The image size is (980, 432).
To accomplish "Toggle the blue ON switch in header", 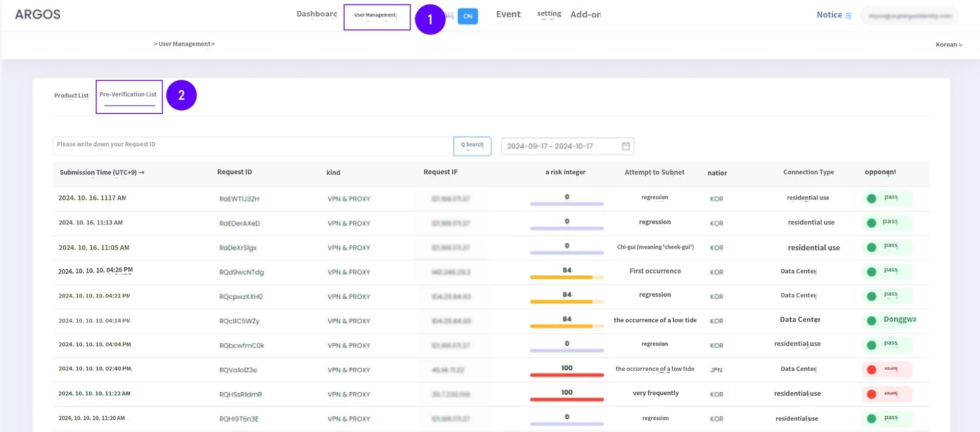I will [x=468, y=16].
